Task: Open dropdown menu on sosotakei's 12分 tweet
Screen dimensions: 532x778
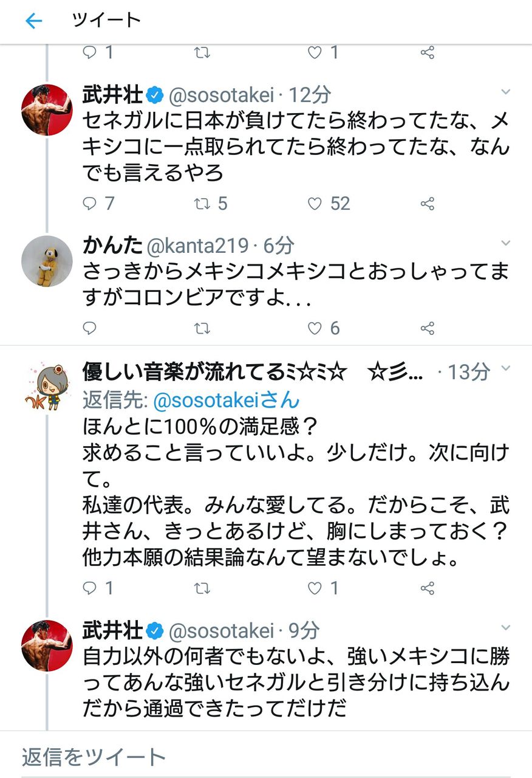Action: point(505,92)
